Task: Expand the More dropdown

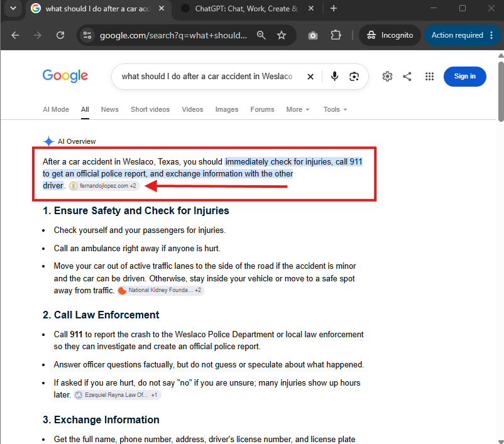Action: (298, 109)
